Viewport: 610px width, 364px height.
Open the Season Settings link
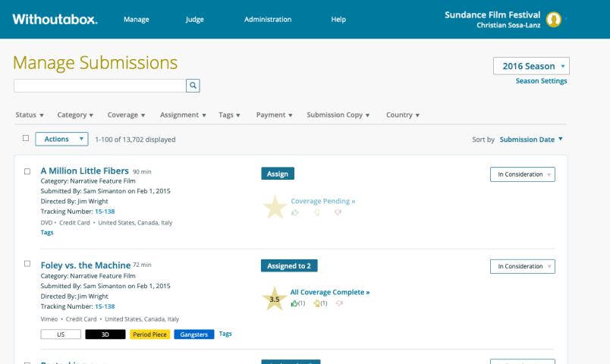point(541,81)
